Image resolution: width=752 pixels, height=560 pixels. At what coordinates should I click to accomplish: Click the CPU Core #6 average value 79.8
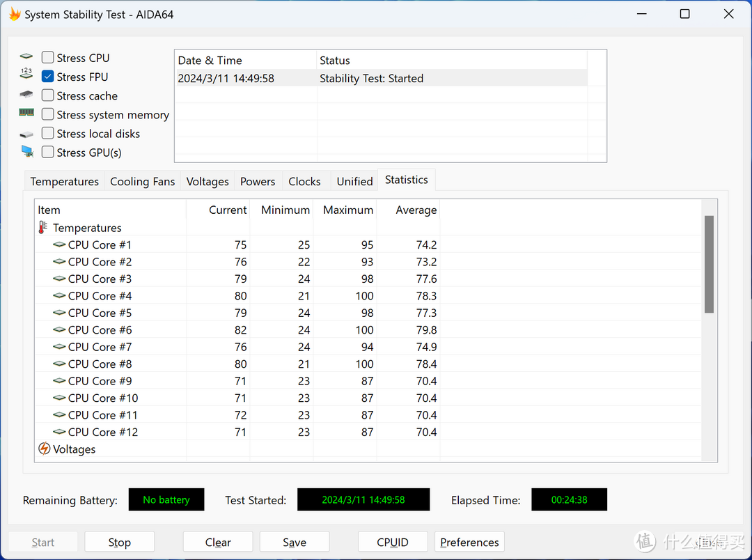[426, 329]
